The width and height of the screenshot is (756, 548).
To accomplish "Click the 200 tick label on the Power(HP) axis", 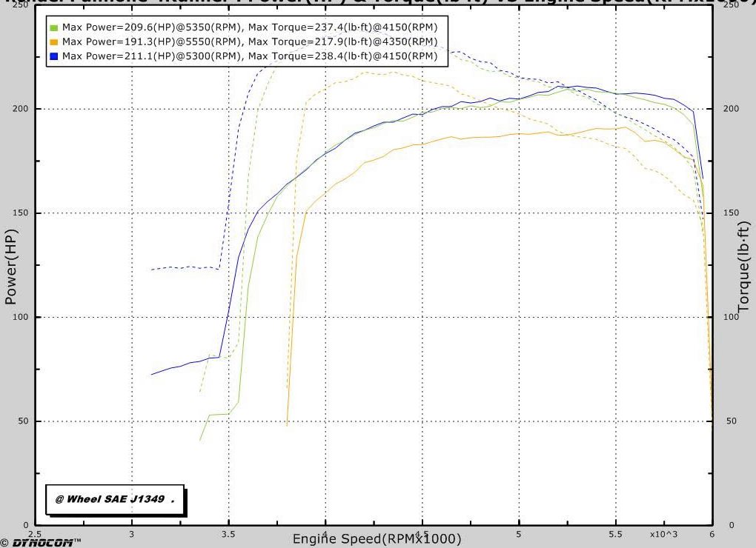I will 20,108.
